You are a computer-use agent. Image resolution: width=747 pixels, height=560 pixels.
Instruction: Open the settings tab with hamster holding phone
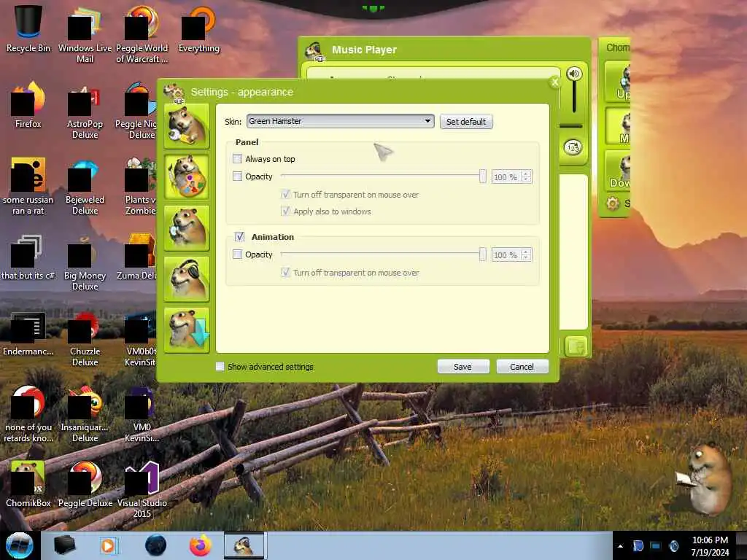coord(186,228)
